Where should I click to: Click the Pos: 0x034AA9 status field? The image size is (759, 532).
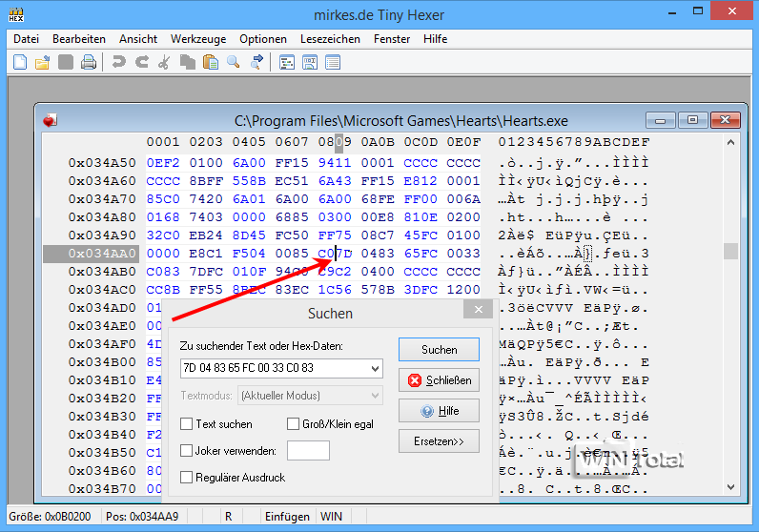(142, 517)
